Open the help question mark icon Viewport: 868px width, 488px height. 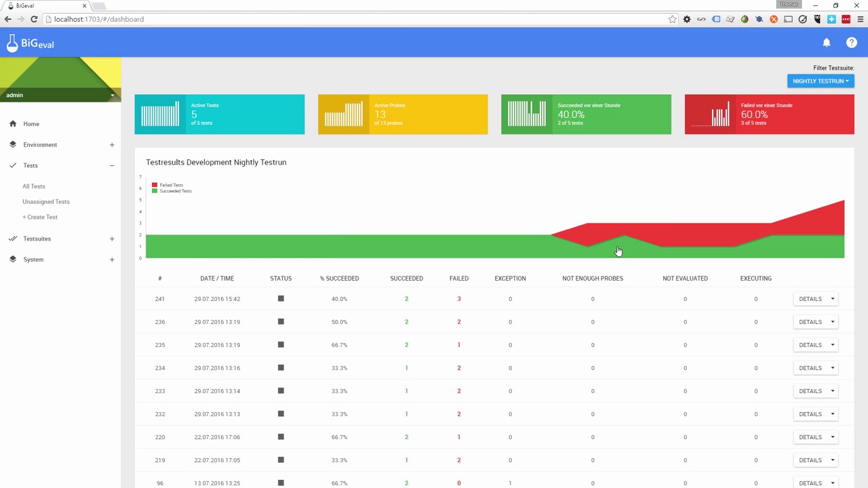pos(852,43)
